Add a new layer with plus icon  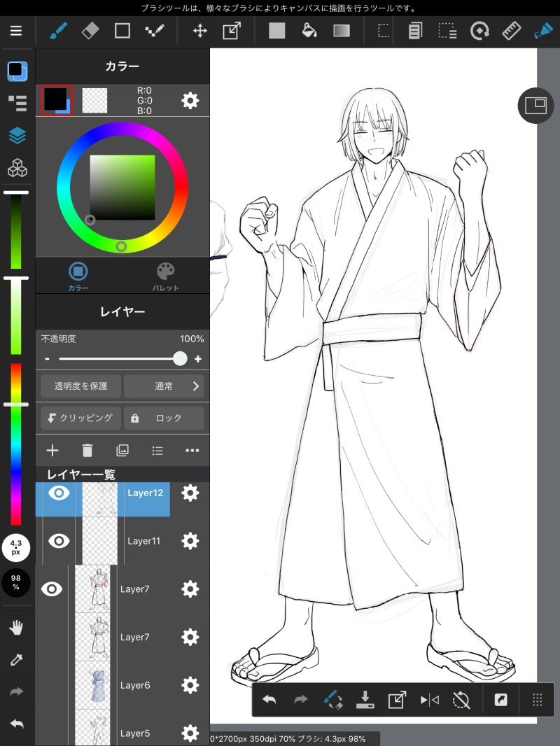click(x=52, y=450)
